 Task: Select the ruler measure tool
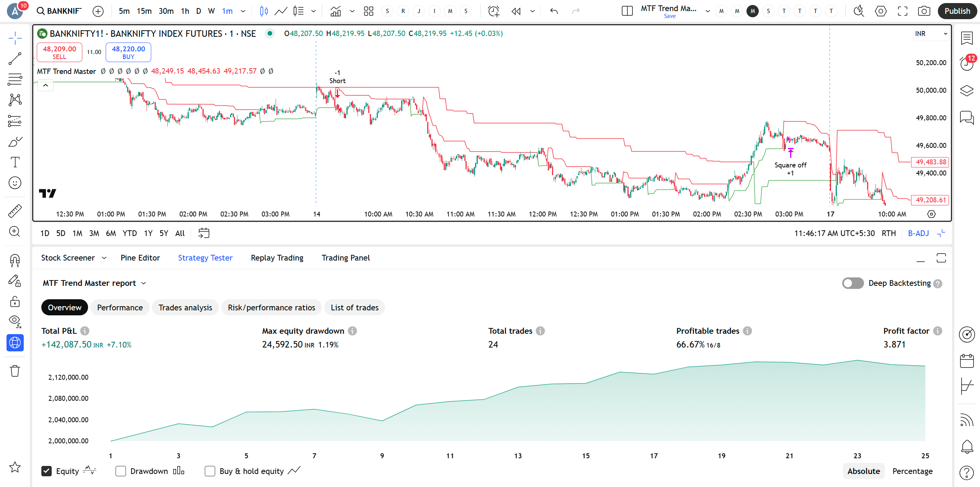pyautogui.click(x=15, y=211)
